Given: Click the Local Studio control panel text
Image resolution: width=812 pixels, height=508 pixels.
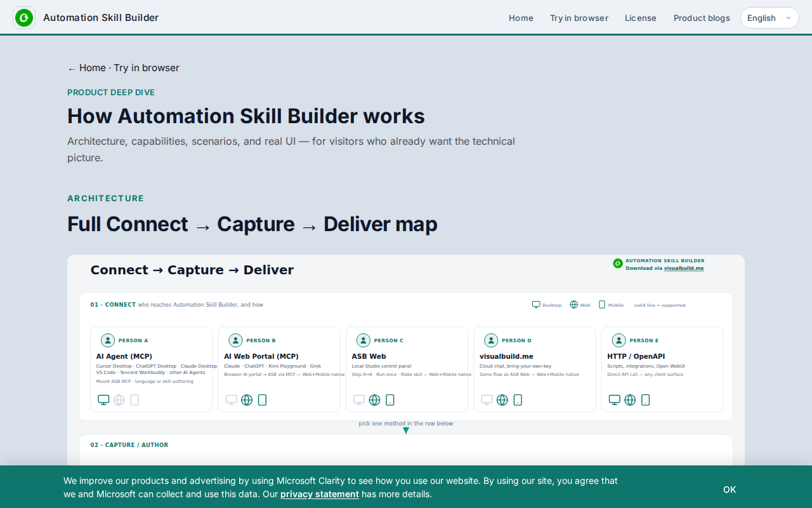Looking at the screenshot, I should click(x=382, y=366).
